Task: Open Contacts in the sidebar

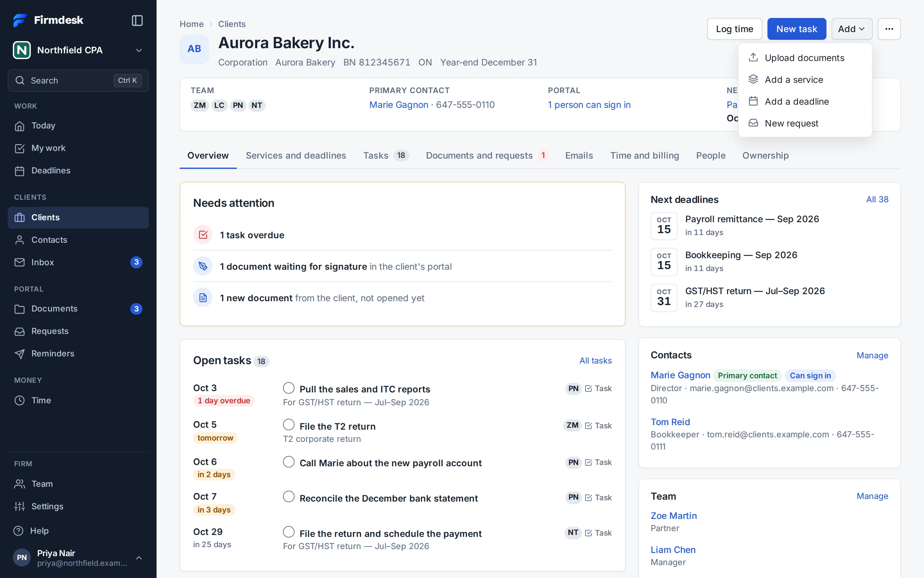Action: pyautogui.click(x=78, y=240)
